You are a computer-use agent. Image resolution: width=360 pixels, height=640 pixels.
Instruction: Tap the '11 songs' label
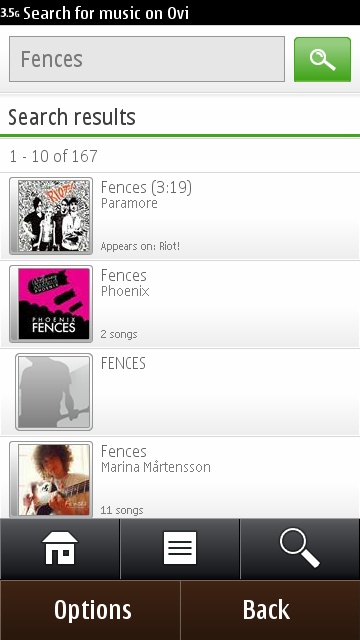coord(122,510)
